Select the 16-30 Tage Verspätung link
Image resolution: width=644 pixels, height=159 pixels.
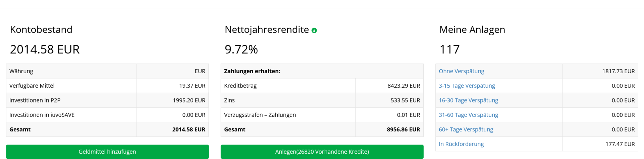[468, 100]
